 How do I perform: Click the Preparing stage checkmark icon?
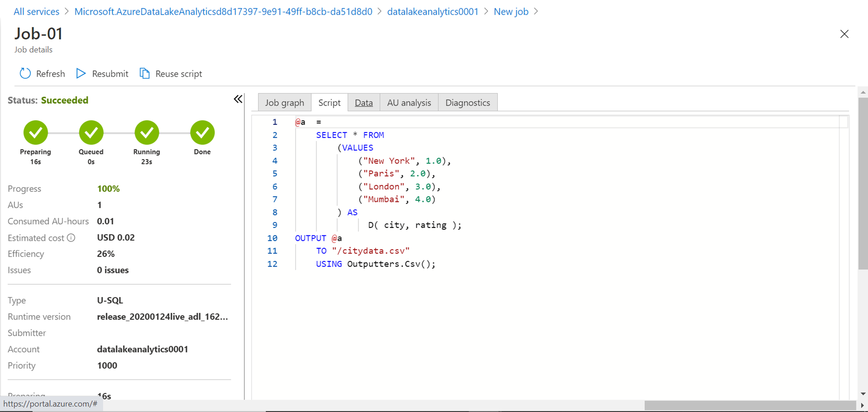pyautogui.click(x=36, y=132)
